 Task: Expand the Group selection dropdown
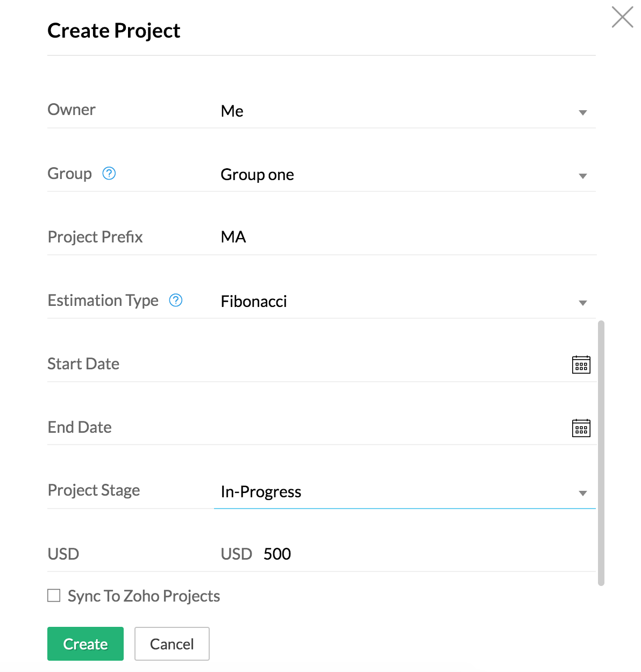583,176
